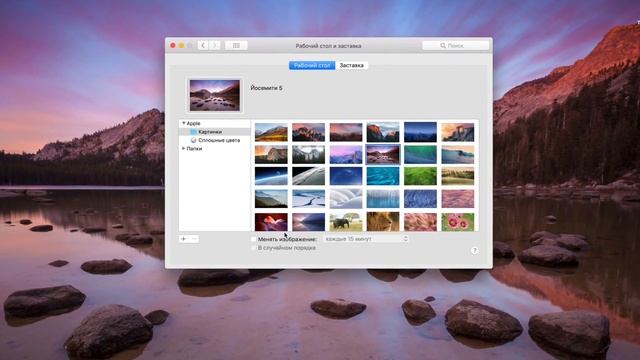Image resolution: width=640 pixels, height=360 pixels.
Task: Choose the cracked frozen ice wallpaper
Action: pos(308,199)
